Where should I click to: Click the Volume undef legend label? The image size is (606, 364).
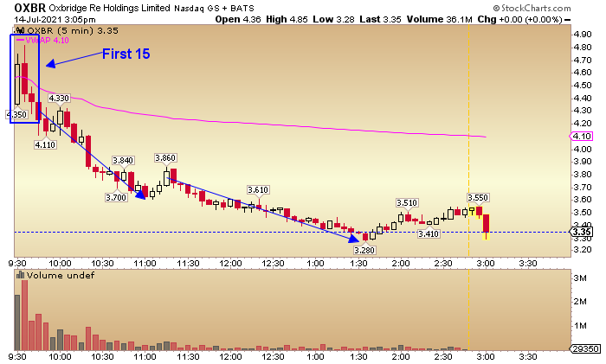click(x=61, y=275)
